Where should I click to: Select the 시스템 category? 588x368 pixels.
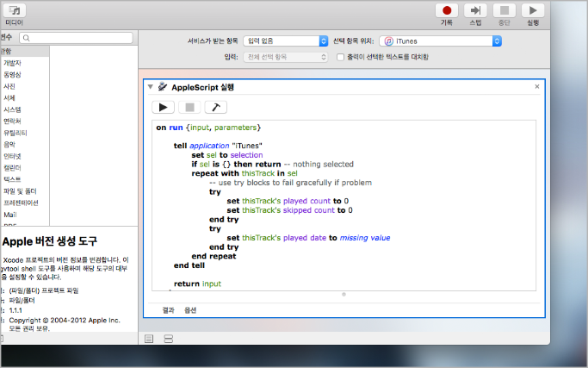click(12, 109)
